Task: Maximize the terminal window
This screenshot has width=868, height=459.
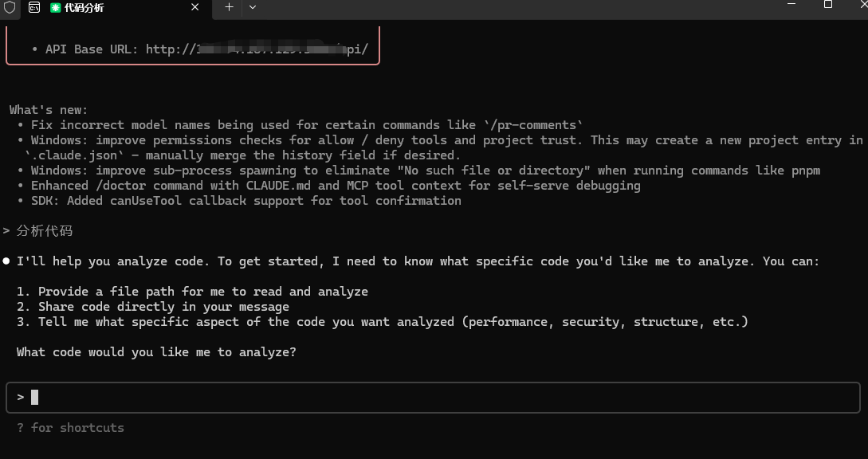Action: (x=828, y=5)
